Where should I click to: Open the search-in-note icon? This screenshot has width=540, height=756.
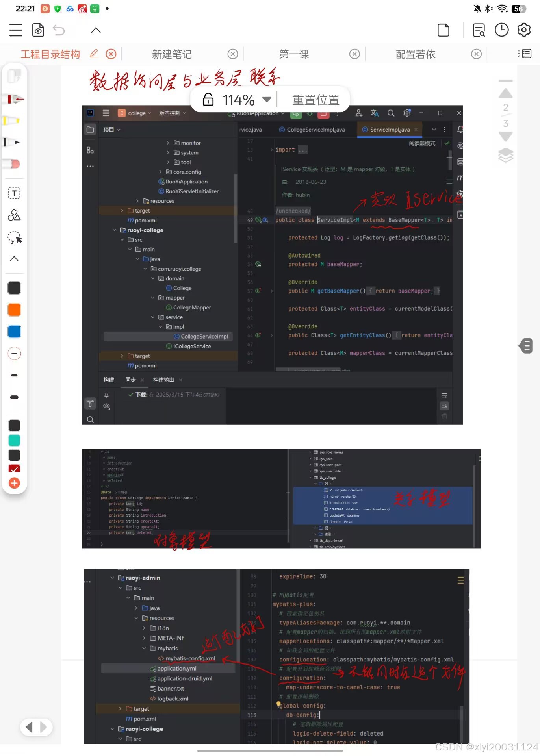pyautogui.click(x=479, y=30)
